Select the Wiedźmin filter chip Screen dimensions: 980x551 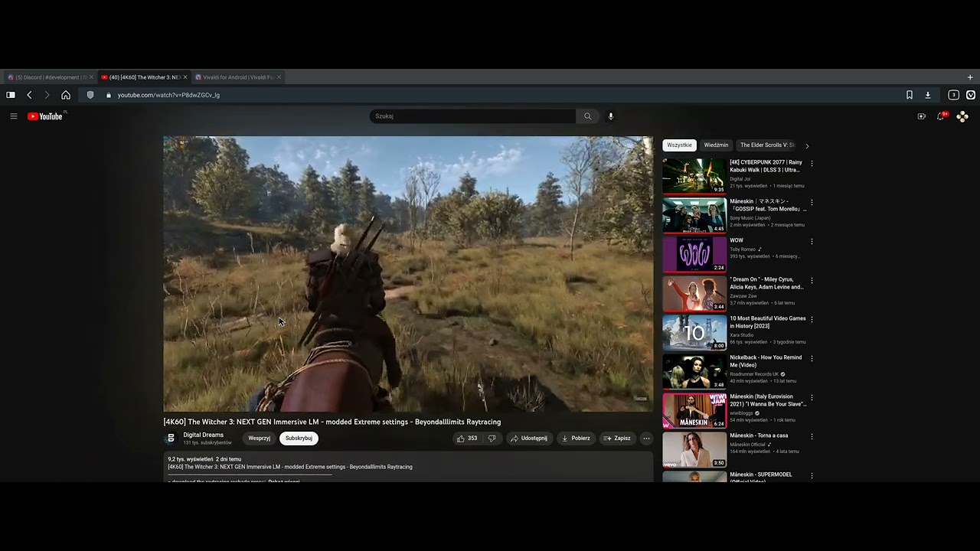(x=716, y=145)
